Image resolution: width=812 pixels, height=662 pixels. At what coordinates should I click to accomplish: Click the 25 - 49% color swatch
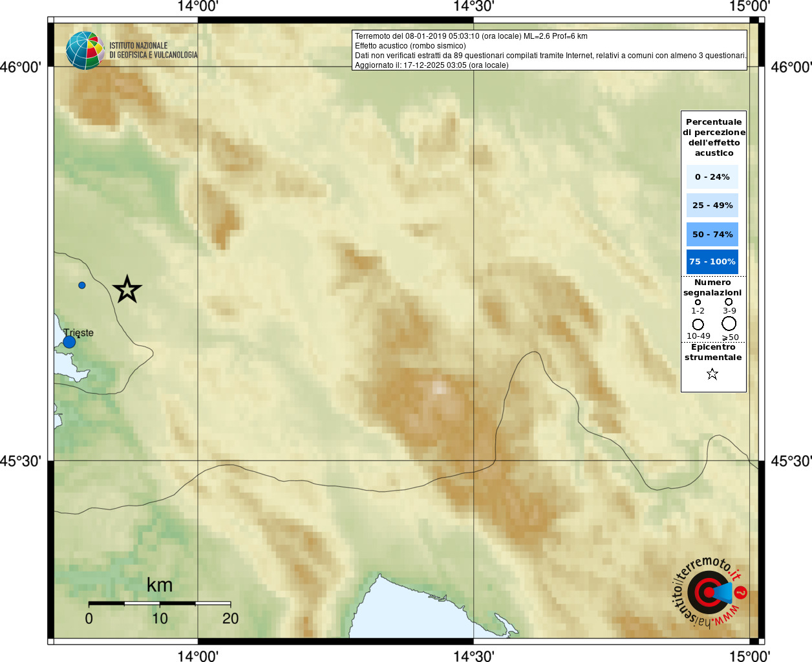[712, 205]
